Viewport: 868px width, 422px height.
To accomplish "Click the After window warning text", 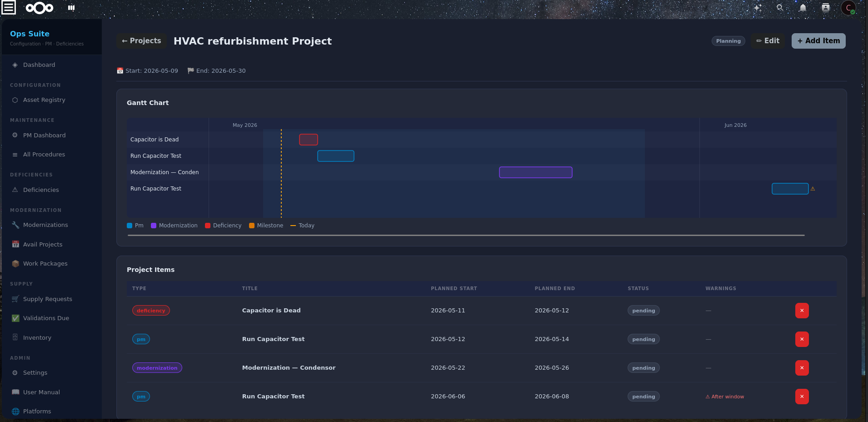I will pyautogui.click(x=725, y=397).
